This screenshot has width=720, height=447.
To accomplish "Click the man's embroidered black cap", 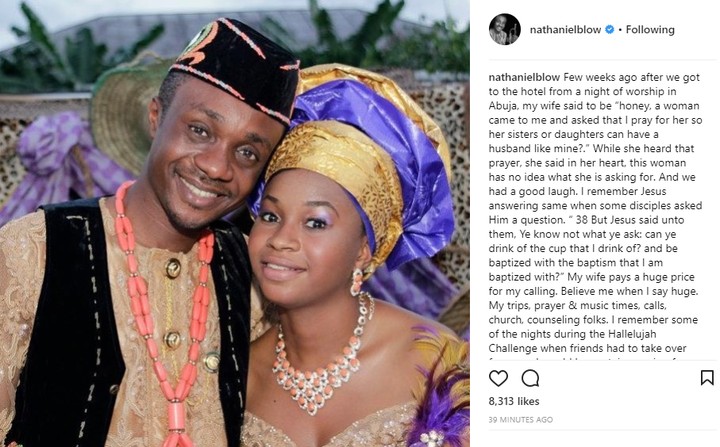I will [236, 64].
